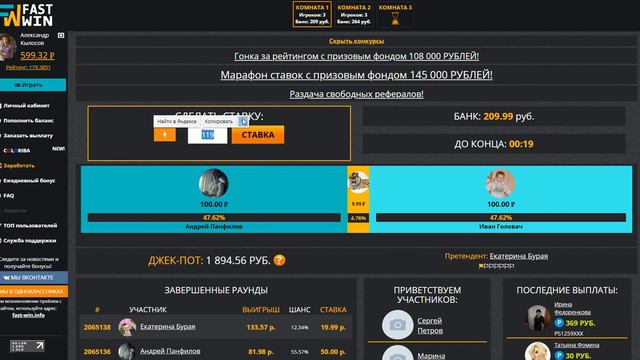Screen dimensions: 640x360
Task: Click Андрей Панфилов's avatar in the bet bar
Action: (213, 183)
